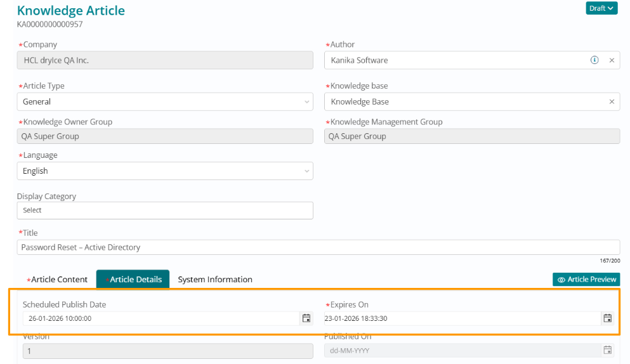The image size is (630, 364).
Task: Click the Company field
Action: coord(165,60)
